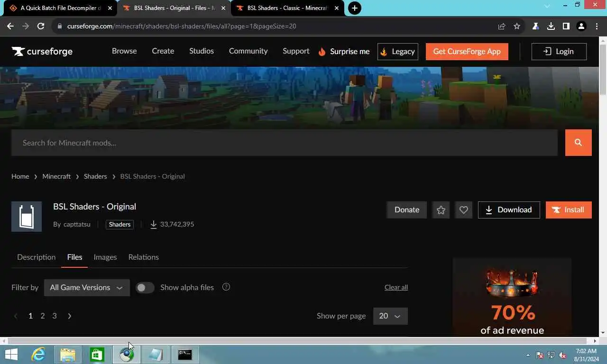The image size is (607, 364).
Task: Click the Login button
Action: point(559,51)
